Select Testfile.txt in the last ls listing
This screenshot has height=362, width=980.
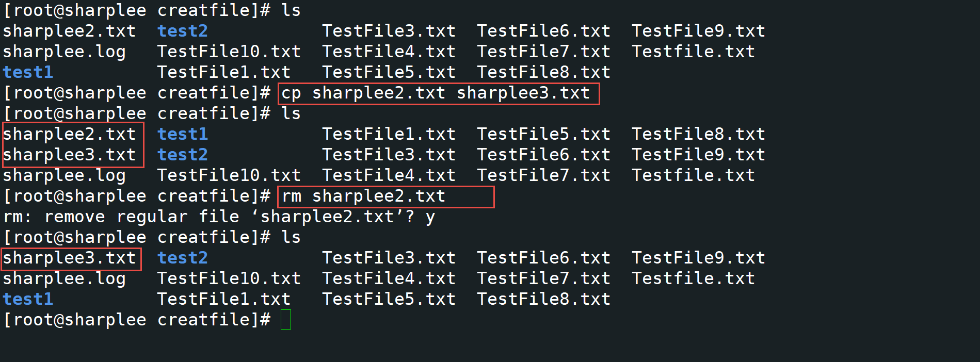click(x=693, y=279)
